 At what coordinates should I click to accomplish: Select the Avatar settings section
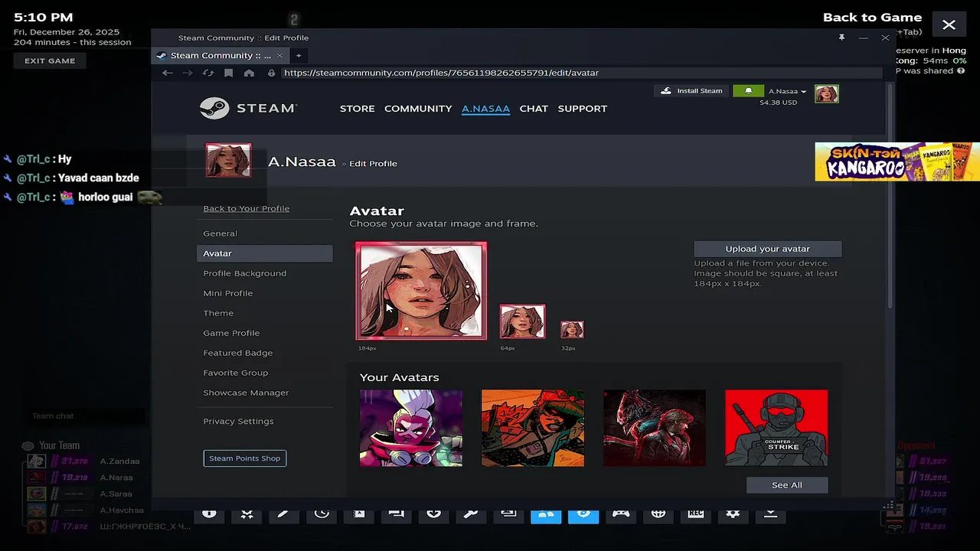[x=265, y=253]
